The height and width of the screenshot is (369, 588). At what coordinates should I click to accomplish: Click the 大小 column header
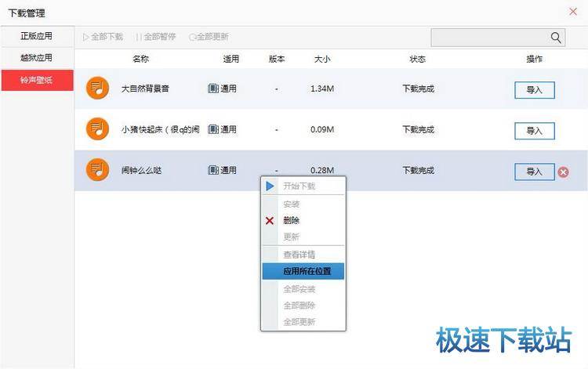(322, 59)
